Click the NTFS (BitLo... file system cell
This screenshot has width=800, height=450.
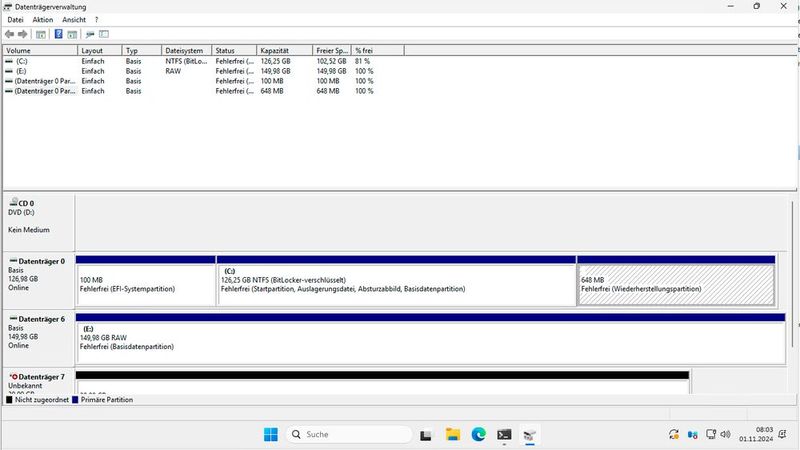[x=186, y=61]
